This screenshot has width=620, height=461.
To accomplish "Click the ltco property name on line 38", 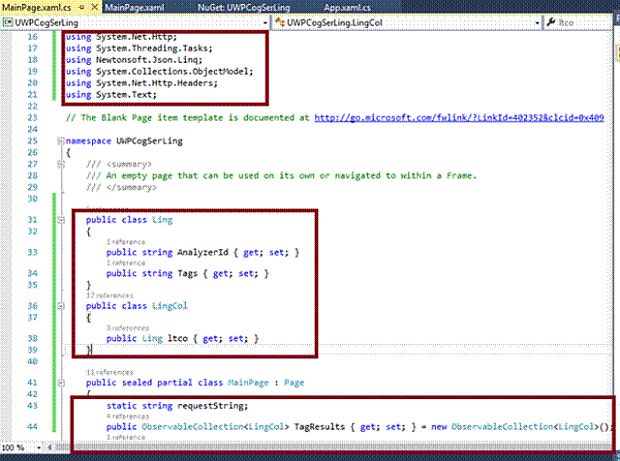I will coord(178,338).
